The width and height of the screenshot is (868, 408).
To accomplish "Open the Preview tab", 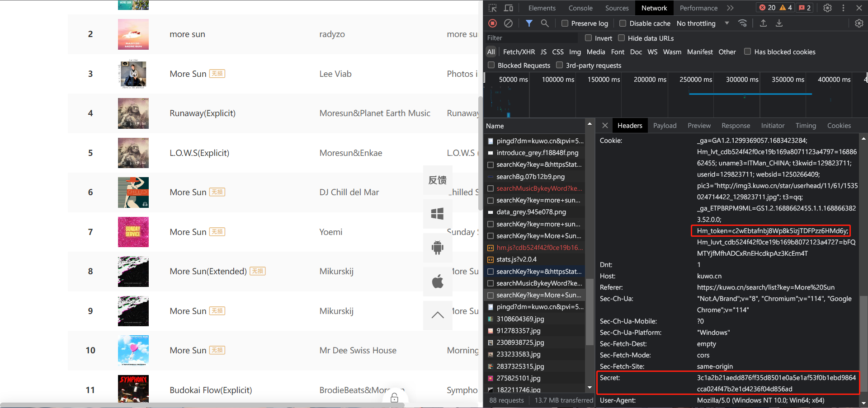I will click(x=699, y=126).
